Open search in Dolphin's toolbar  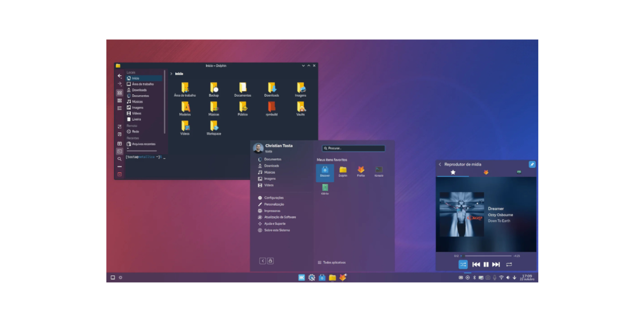pyautogui.click(x=119, y=159)
